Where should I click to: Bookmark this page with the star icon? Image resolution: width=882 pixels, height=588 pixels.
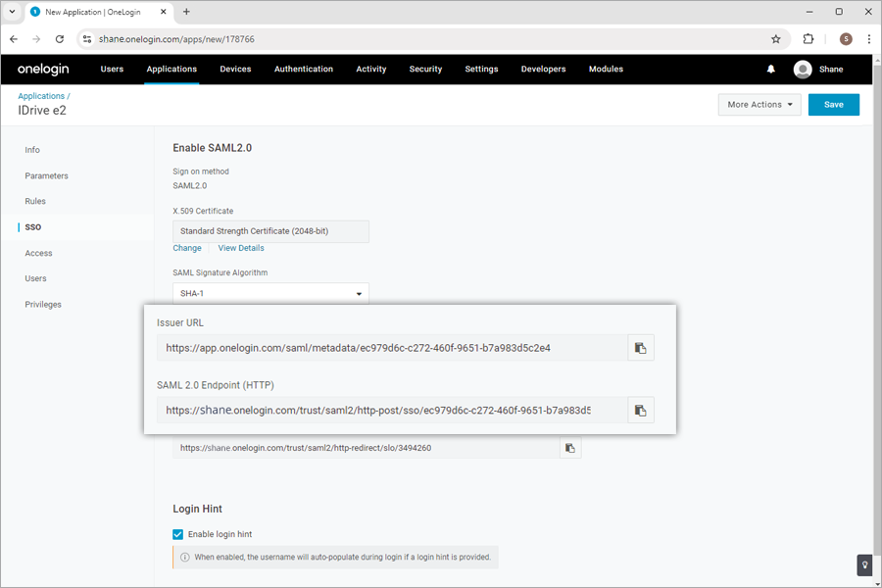tap(776, 39)
